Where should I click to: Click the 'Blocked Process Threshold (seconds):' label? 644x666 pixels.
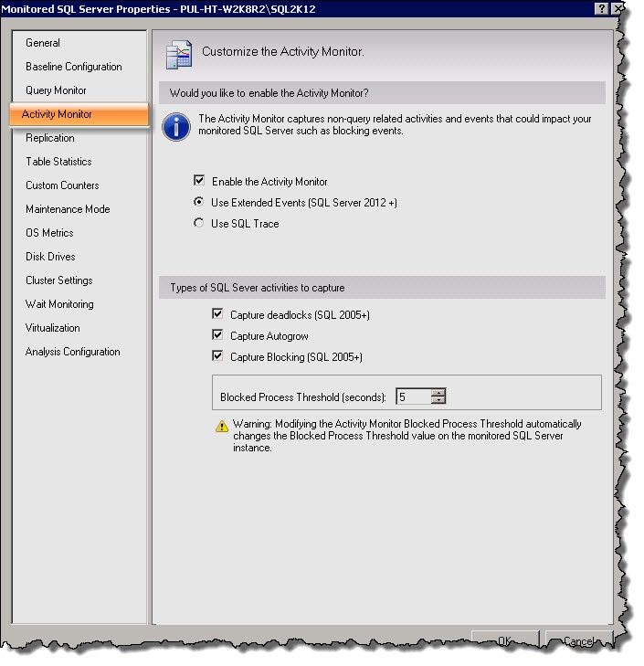pos(303,397)
